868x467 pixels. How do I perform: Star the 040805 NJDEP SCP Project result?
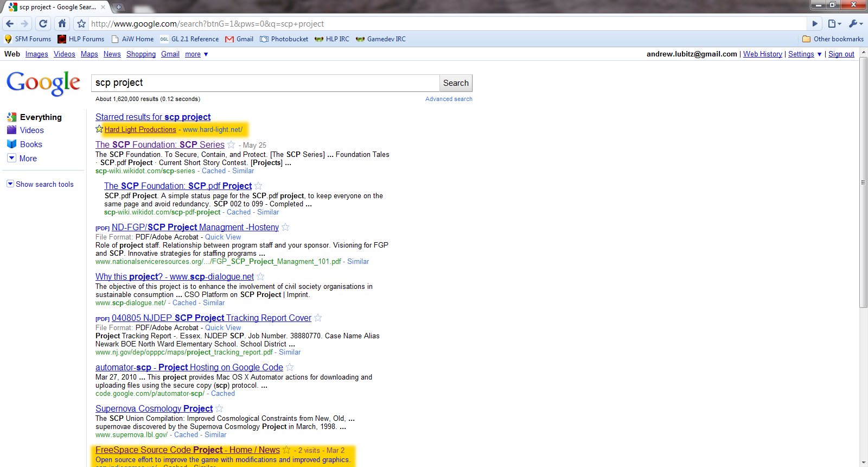[318, 318]
